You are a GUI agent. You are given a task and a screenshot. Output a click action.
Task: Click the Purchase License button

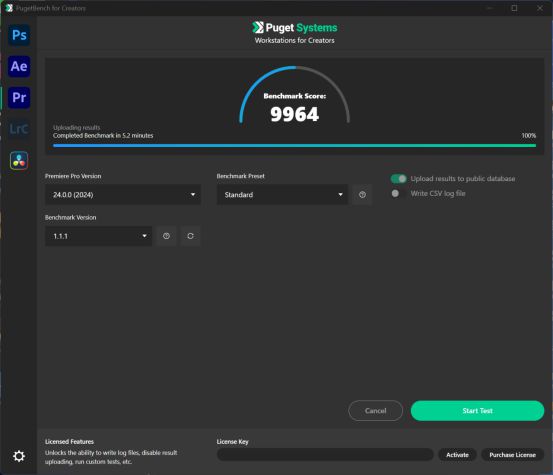coord(512,455)
